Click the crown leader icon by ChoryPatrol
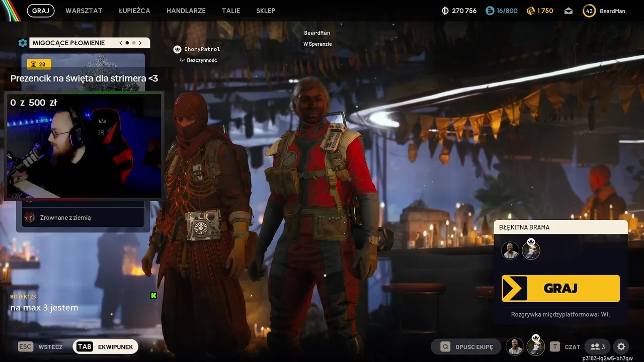 [x=177, y=49]
